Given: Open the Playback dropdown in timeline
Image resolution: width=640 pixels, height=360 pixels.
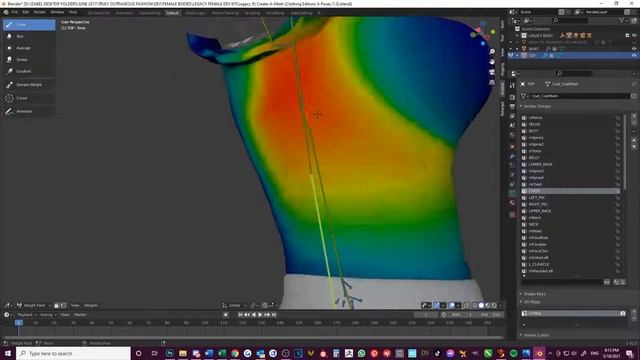Looking at the screenshot, I should click(x=26, y=315).
